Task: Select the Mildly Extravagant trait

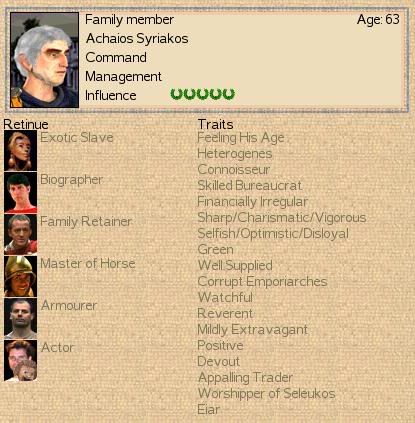Action: [252, 330]
